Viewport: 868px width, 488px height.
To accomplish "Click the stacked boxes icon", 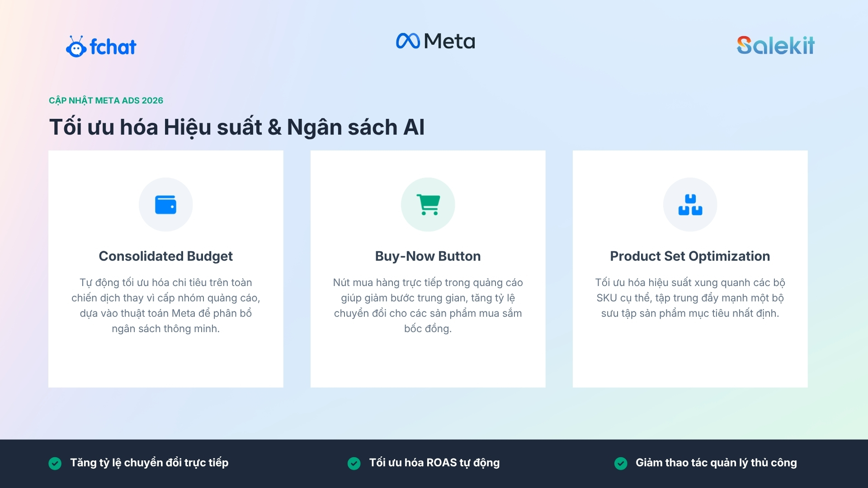I will [690, 205].
